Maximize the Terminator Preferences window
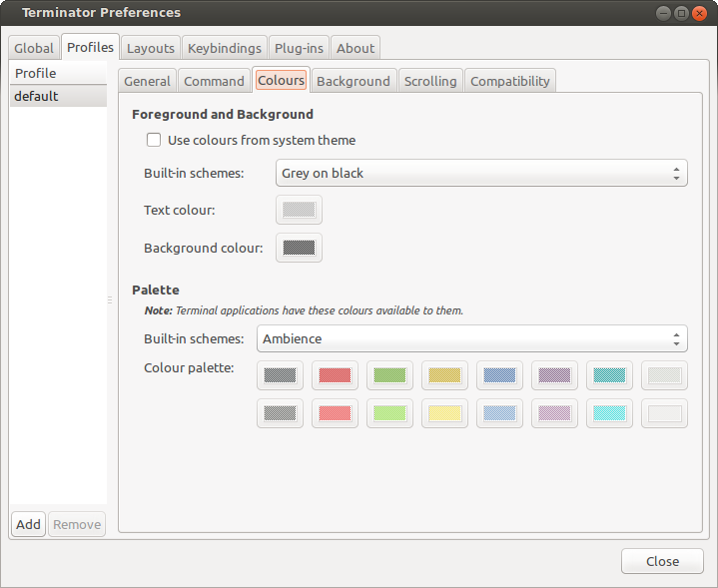 coord(681,13)
